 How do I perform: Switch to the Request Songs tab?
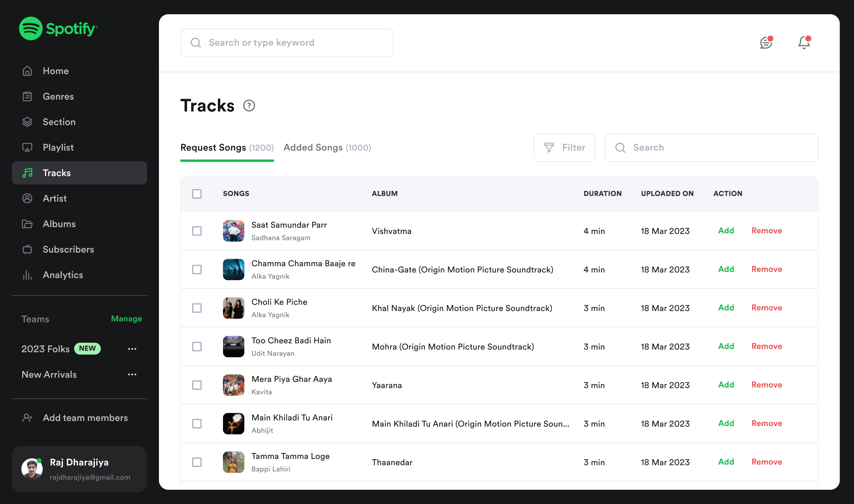(227, 148)
